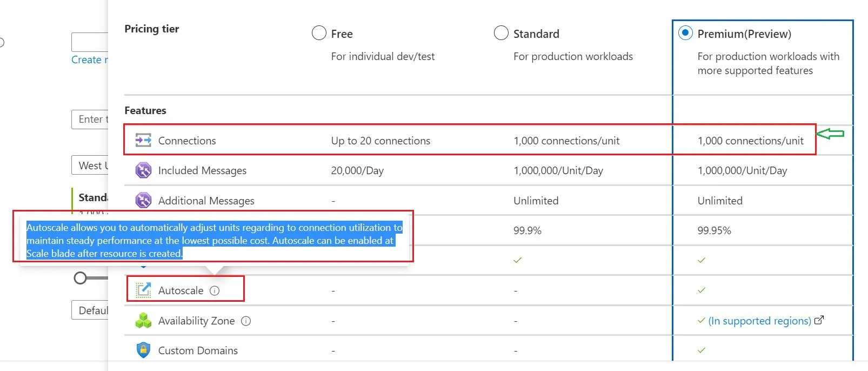The image size is (868, 371).
Task: Click the Autoscale feature icon
Action: click(x=143, y=290)
